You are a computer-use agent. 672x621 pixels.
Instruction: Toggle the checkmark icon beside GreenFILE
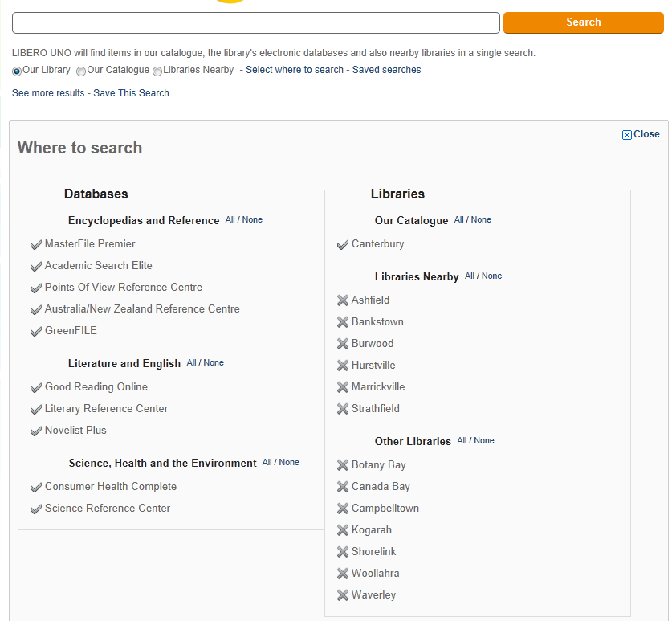point(36,332)
